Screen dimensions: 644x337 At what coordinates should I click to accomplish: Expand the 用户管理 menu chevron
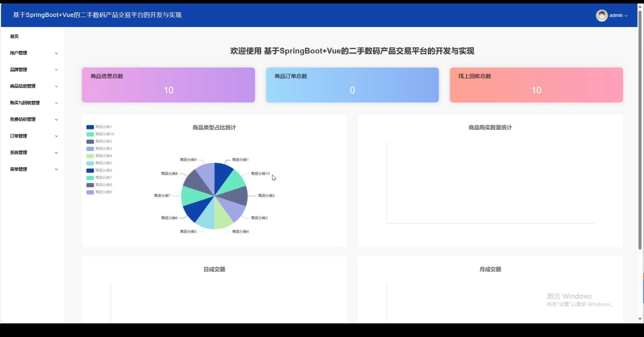coord(56,53)
